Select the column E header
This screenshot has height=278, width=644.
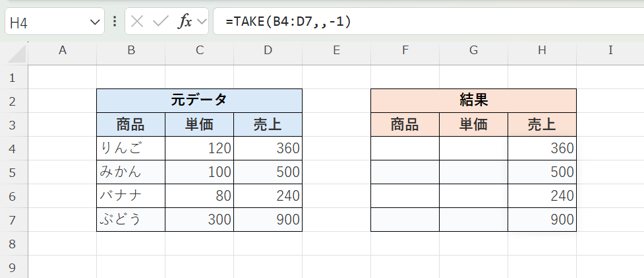336,50
